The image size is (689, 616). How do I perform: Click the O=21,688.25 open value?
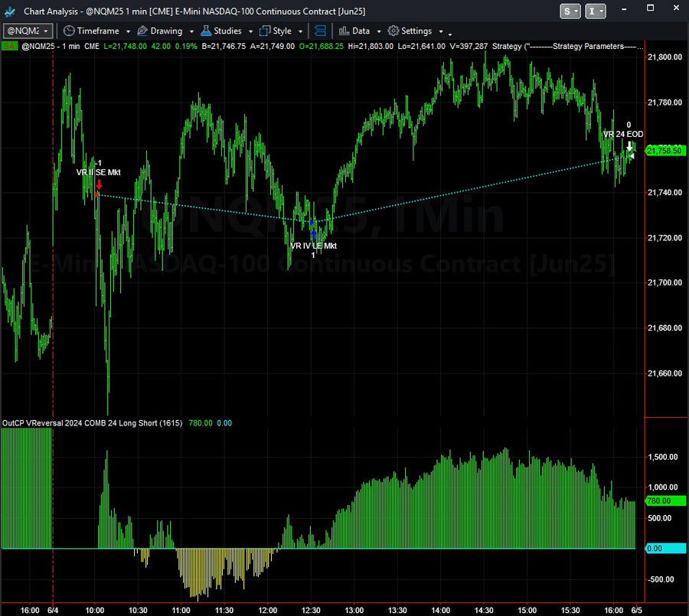click(x=322, y=46)
